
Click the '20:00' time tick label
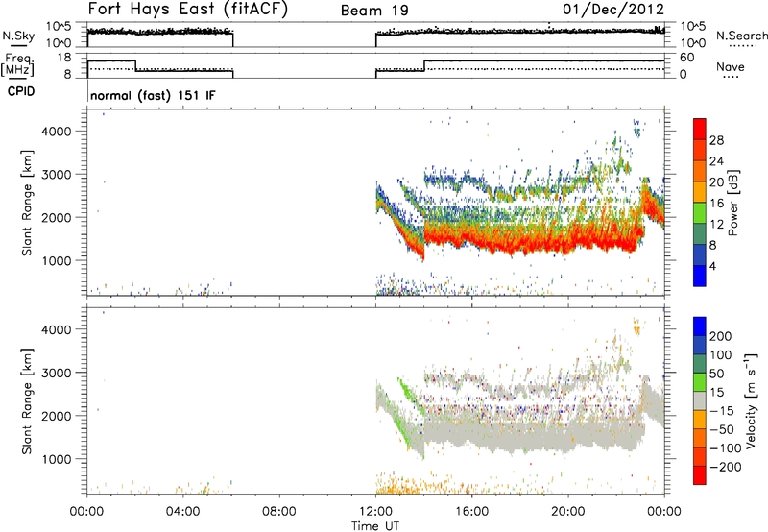click(x=568, y=512)
